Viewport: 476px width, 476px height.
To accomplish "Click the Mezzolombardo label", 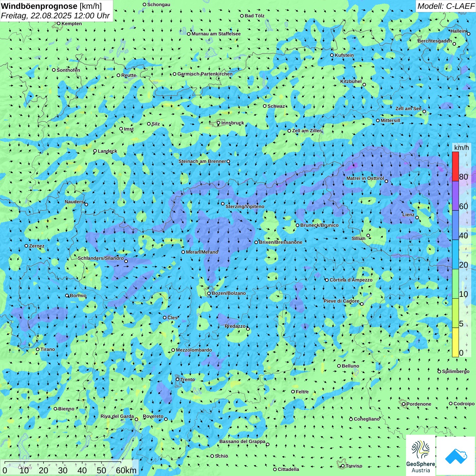I will (194, 350).
